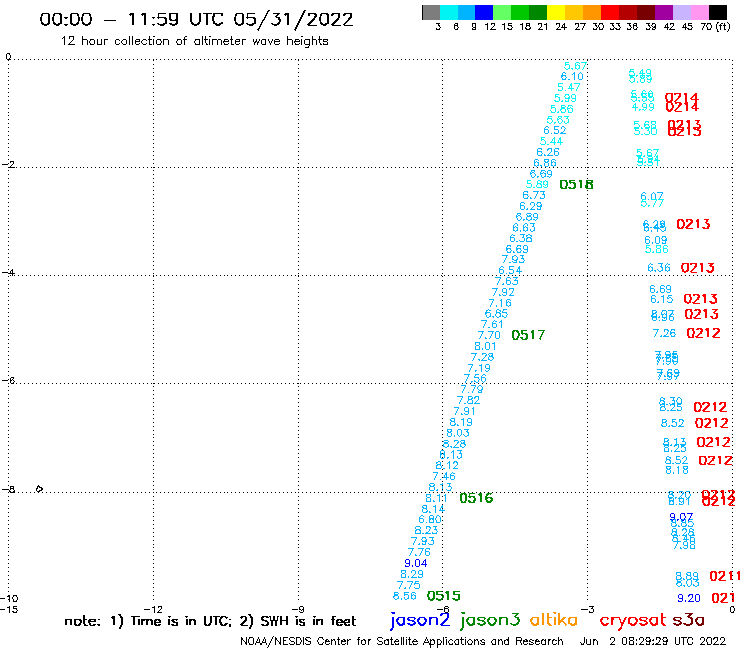Click the subtitle '12 hour collection of altimeter wave heights'
The height and width of the screenshot is (650, 740).
[x=194, y=41]
